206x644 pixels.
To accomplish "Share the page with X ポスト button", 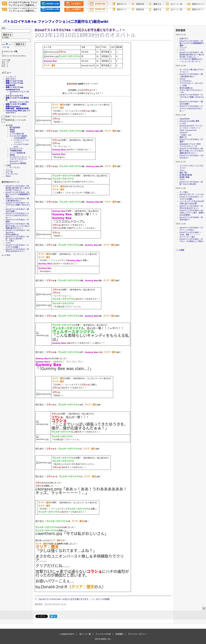I will click(41, 616).
